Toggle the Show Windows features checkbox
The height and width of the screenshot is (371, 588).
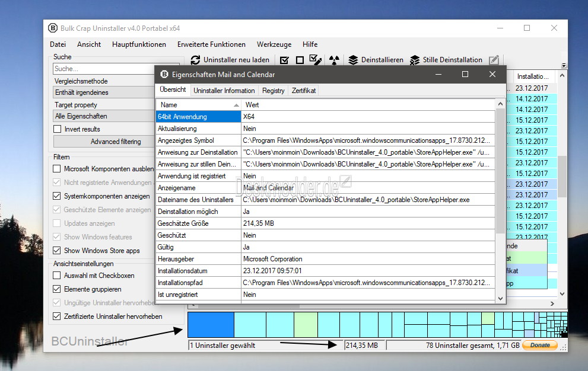click(56, 237)
